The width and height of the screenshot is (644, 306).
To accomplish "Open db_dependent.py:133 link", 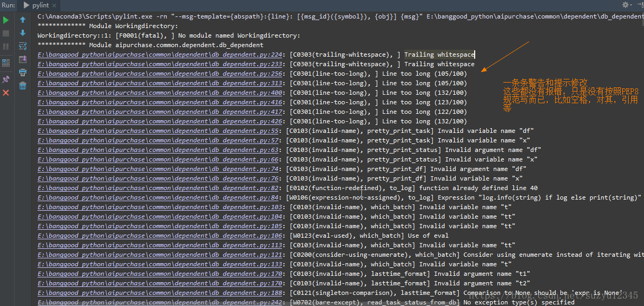I will tap(159, 264).
